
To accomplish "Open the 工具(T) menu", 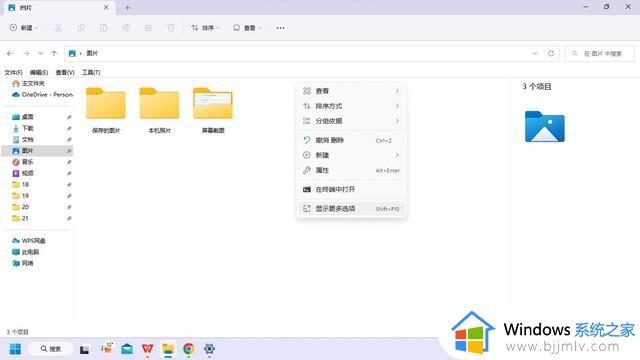I will click(x=91, y=72).
